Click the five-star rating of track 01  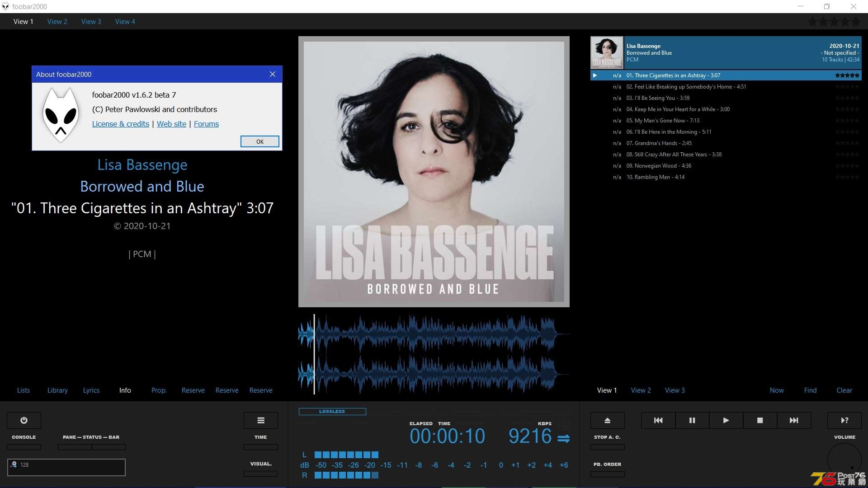847,75
